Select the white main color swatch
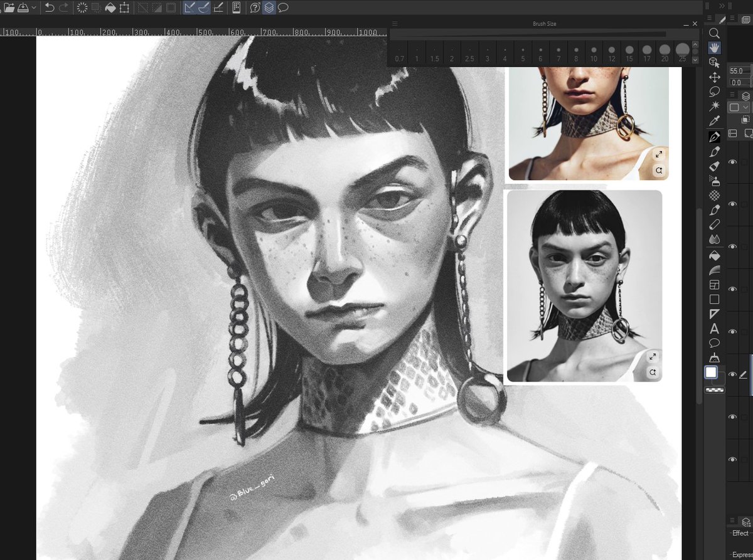The height and width of the screenshot is (560, 753). coord(711,372)
